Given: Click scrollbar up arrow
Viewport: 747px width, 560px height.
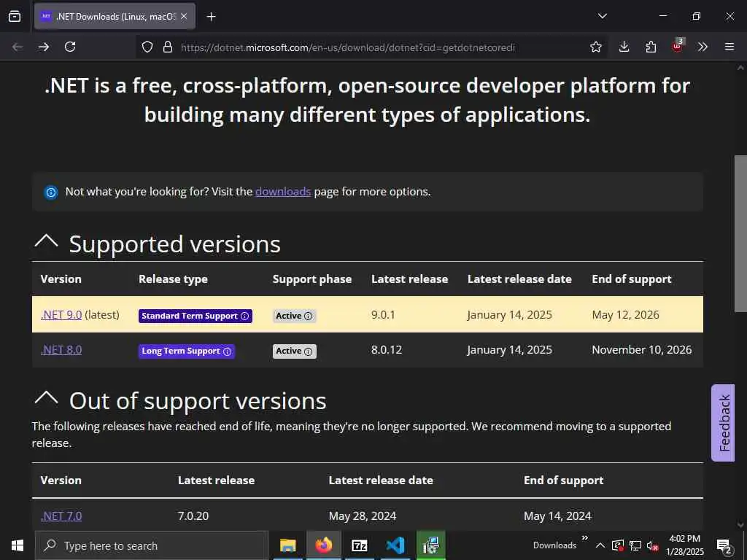Looking at the screenshot, I should [740, 68].
